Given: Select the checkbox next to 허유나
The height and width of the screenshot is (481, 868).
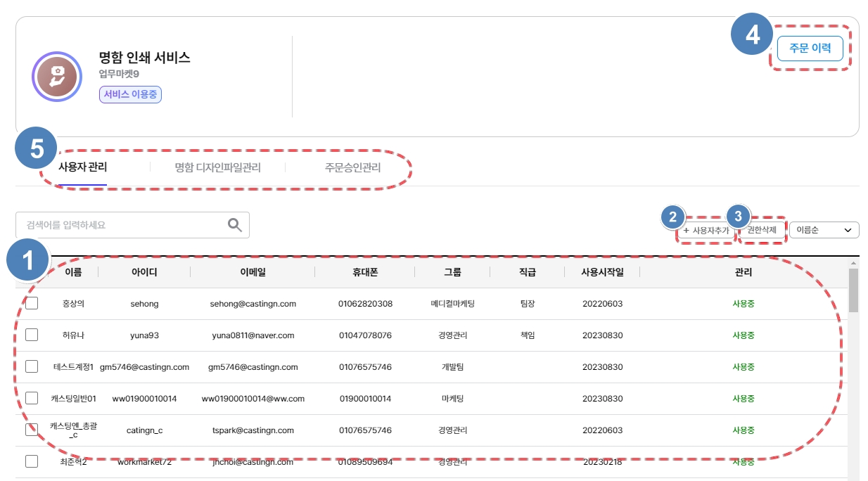Looking at the screenshot, I should pyautogui.click(x=32, y=335).
